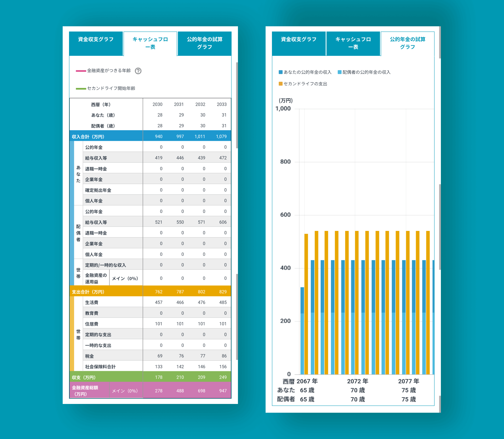Hide the orange セカンドライフの支出 legend series
Viewport: 504px width, 439px height.
click(x=280, y=83)
